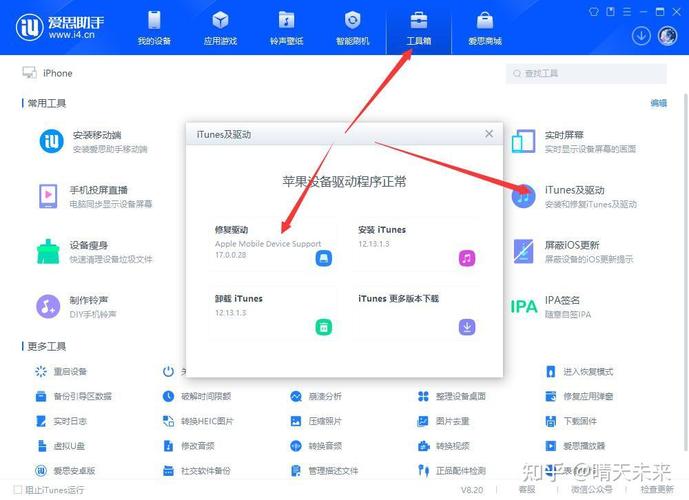
Task: Open 爱思安卓版 Android version tool
Action: [x=65, y=471]
